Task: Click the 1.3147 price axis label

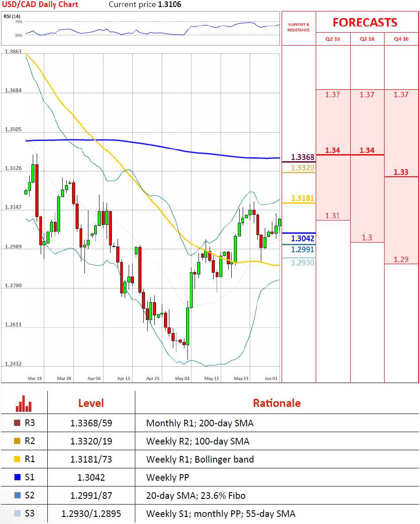Action: tap(13, 207)
